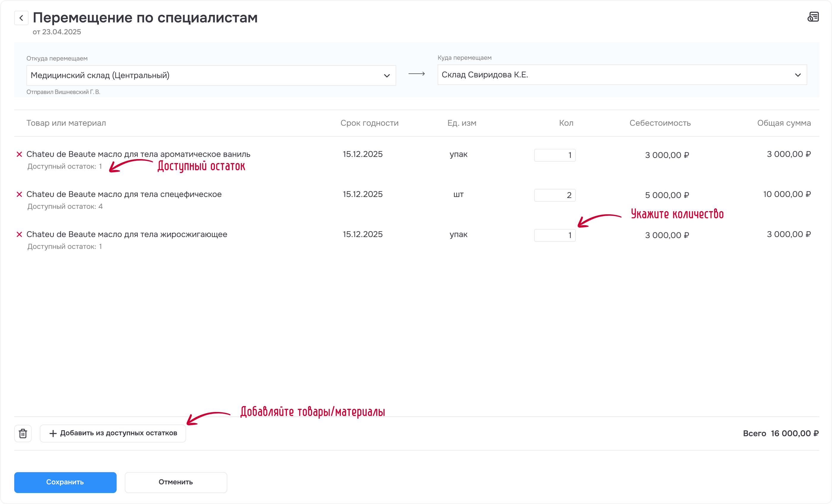Click 'Chateu de Beaute масло для тела ароматическое ваниль'
The width and height of the screenshot is (832, 504).
pyautogui.click(x=138, y=154)
